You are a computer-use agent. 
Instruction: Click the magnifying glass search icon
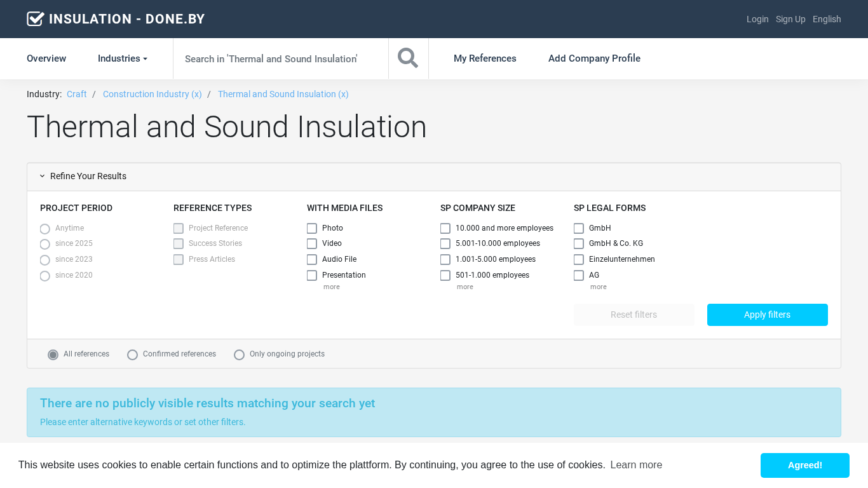(x=408, y=58)
